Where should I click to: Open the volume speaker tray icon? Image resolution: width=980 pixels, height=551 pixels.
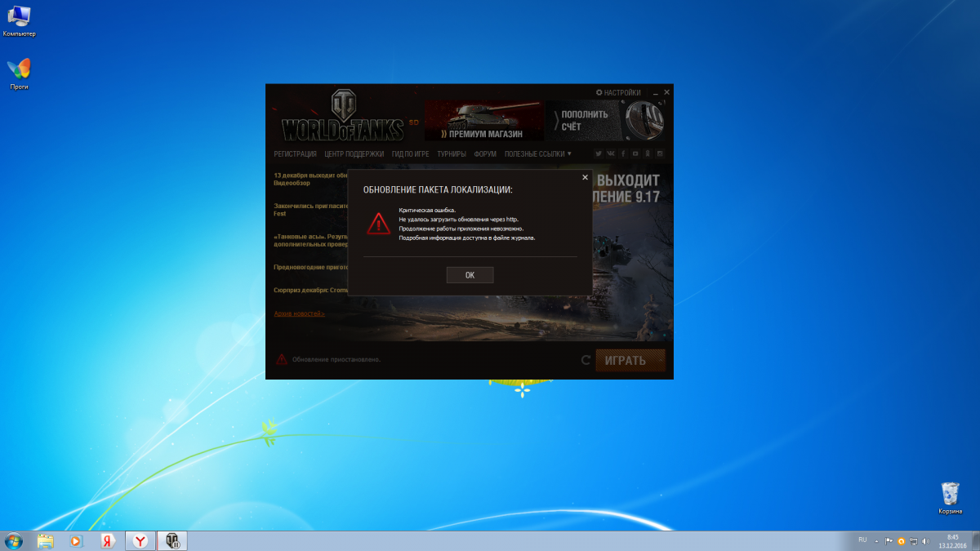[925, 540]
